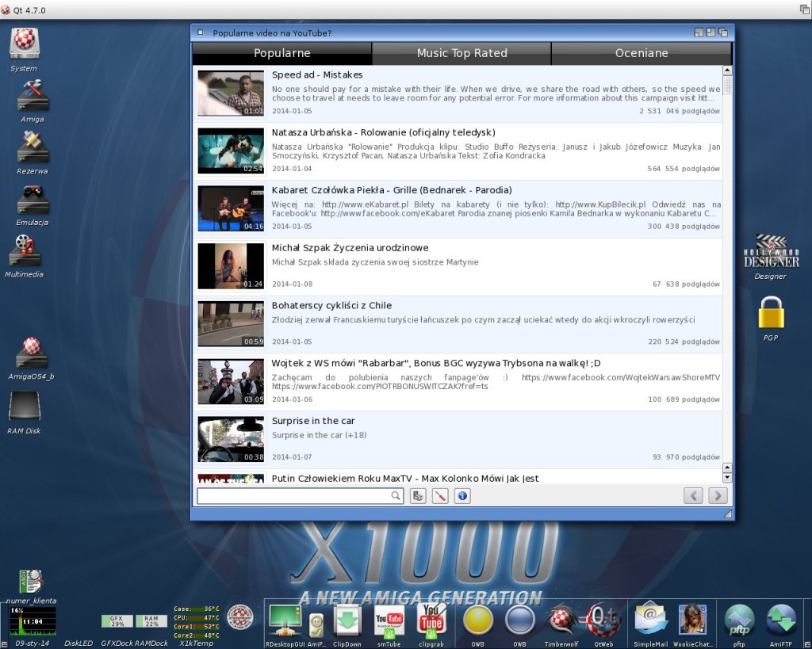Open the numer_klienta document icon
812x649 pixels.
click(31, 582)
